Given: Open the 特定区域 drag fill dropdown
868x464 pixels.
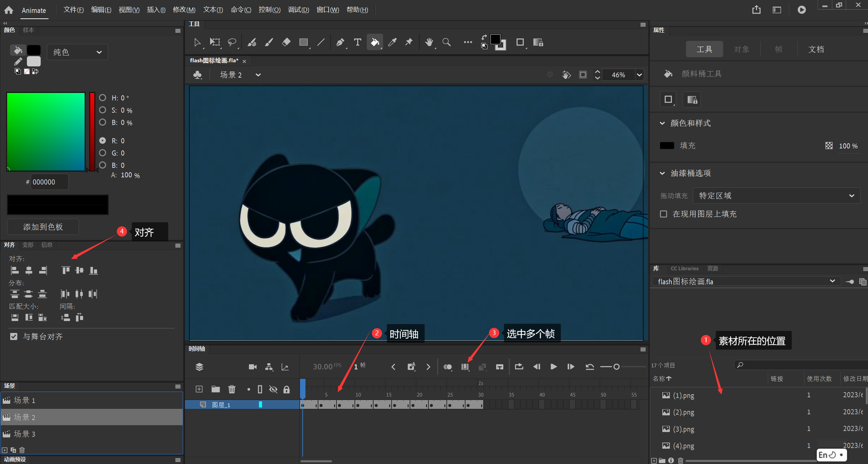Looking at the screenshot, I should (x=776, y=196).
